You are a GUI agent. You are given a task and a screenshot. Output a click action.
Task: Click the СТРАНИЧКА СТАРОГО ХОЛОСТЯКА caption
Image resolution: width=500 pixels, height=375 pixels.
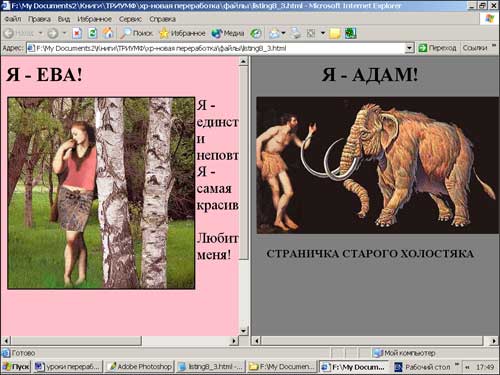point(370,254)
